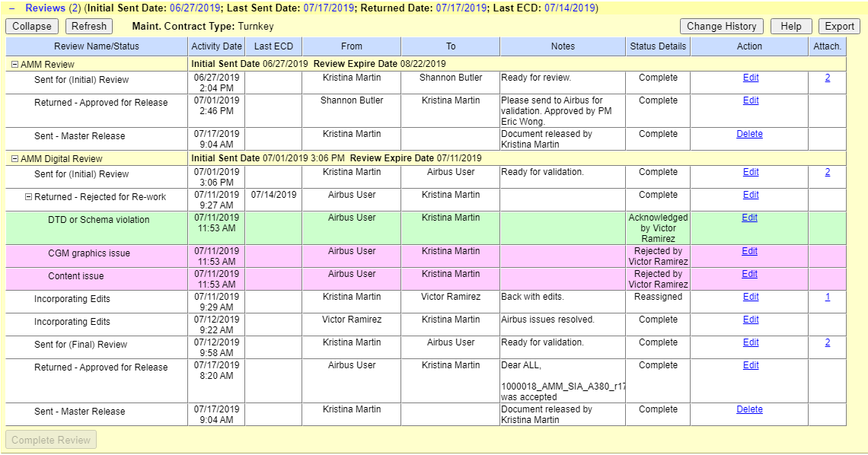Open attachments for Sent for (Final) Review
This screenshot has width=868, height=455.
point(828,342)
